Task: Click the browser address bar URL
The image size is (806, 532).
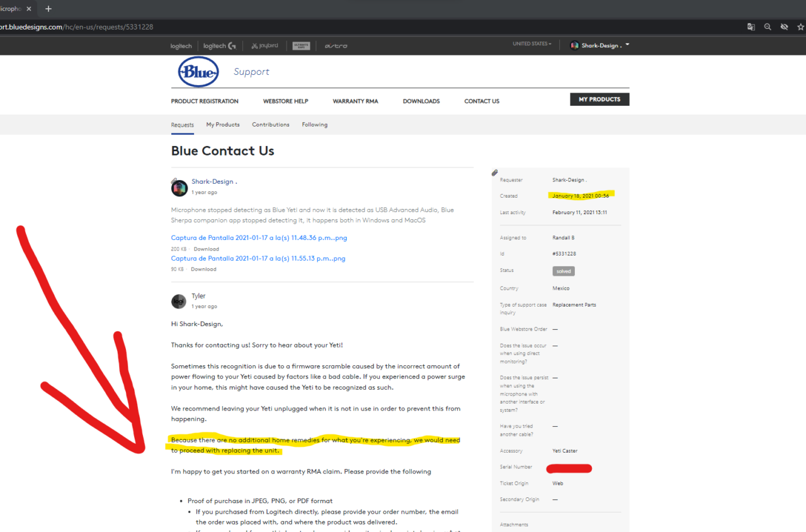Action: [77, 27]
